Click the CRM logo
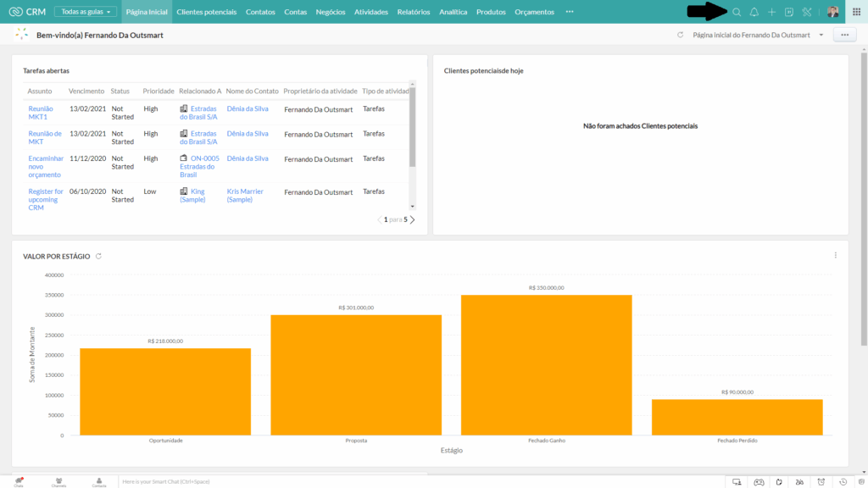The height and width of the screenshot is (488, 868). pos(27,12)
